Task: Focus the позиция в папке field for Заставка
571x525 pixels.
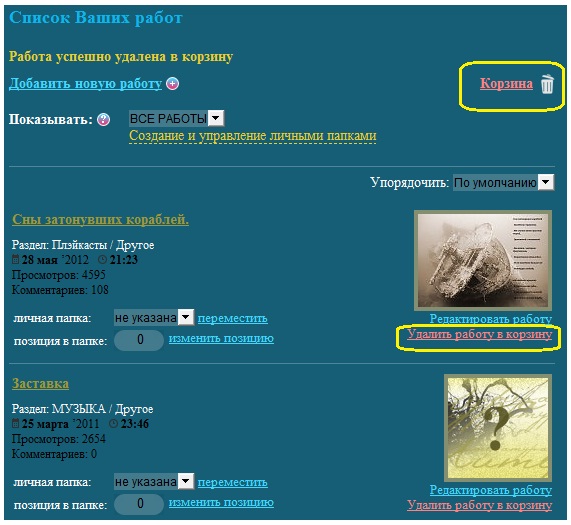Action: tap(139, 504)
